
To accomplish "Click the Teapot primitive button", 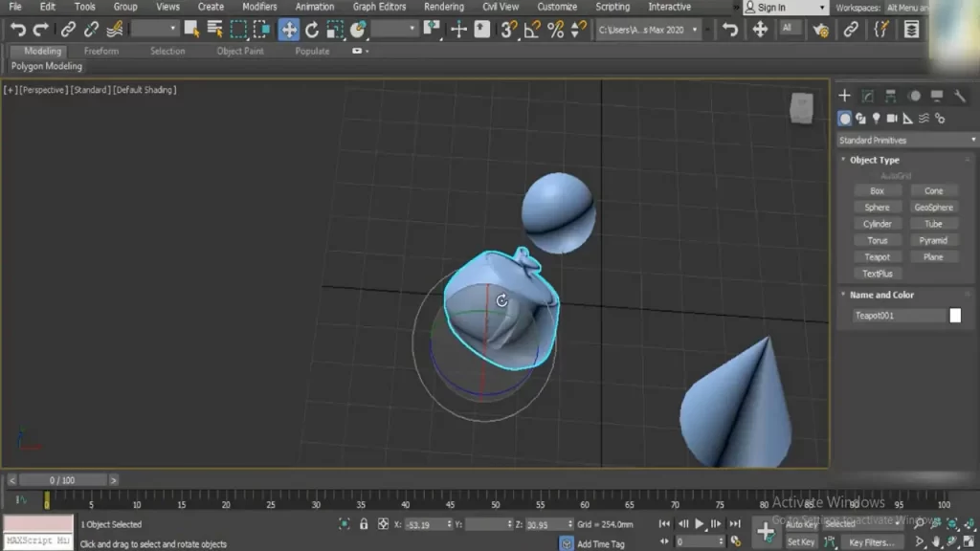I will coord(878,256).
